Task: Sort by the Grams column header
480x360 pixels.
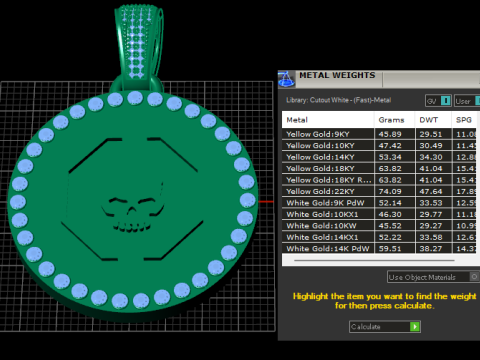Action: click(x=394, y=120)
